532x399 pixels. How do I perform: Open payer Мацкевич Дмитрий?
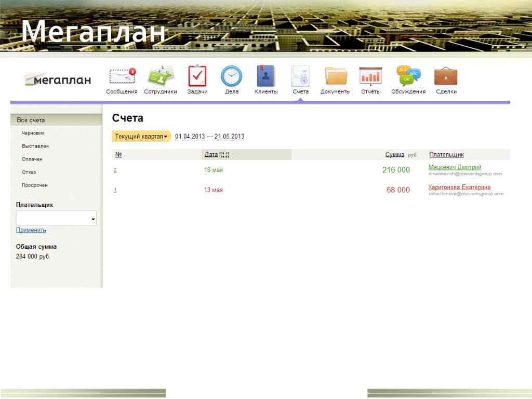tap(455, 167)
